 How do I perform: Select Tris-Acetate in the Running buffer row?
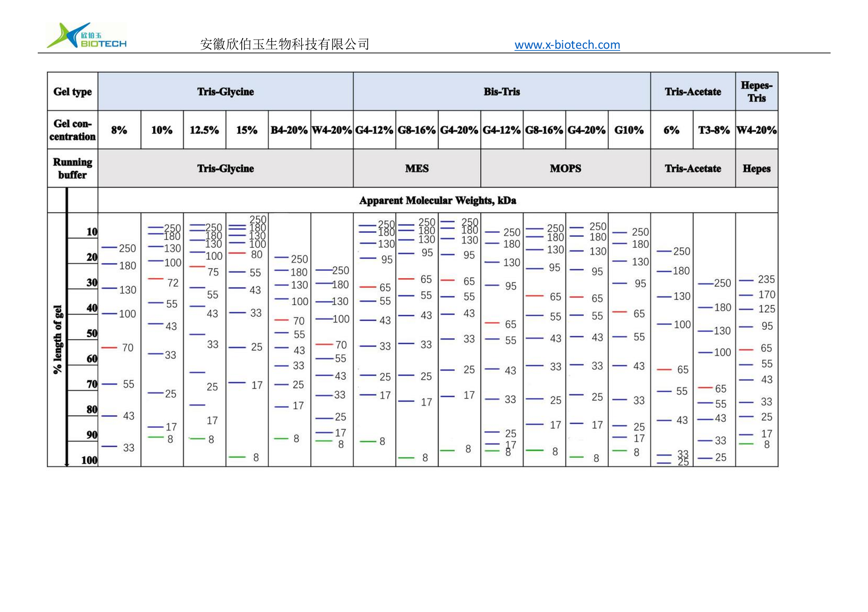pyautogui.click(x=693, y=169)
